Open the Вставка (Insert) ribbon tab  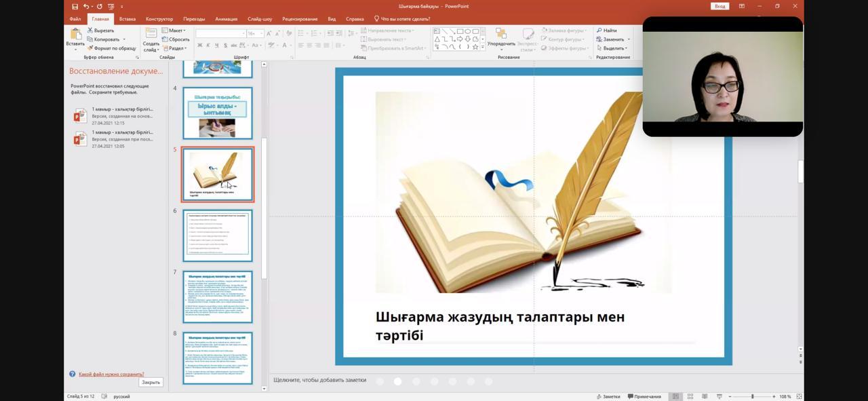pos(127,19)
